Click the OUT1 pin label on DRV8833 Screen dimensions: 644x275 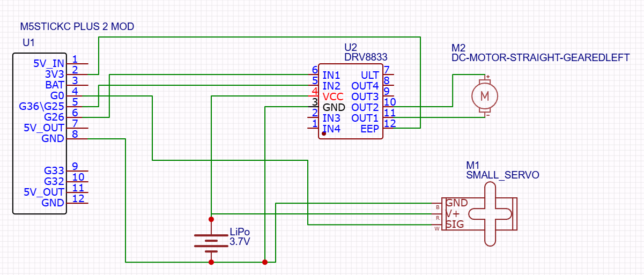[365, 118]
